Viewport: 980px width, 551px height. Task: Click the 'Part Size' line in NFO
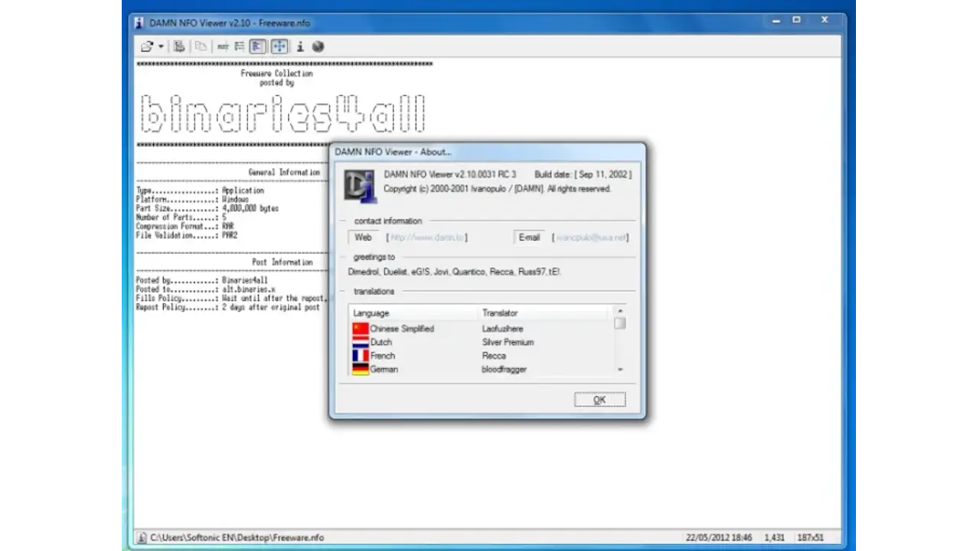point(207,208)
